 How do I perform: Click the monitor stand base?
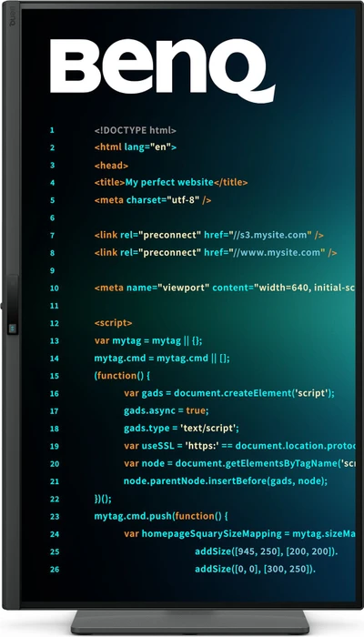pyautogui.click(x=190, y=622)
